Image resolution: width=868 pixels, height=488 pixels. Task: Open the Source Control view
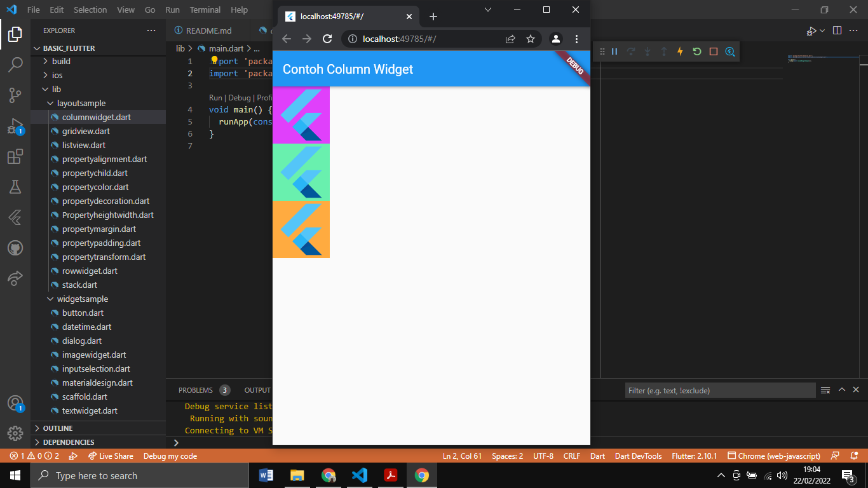pyautogui.click(x=15, y=95)
